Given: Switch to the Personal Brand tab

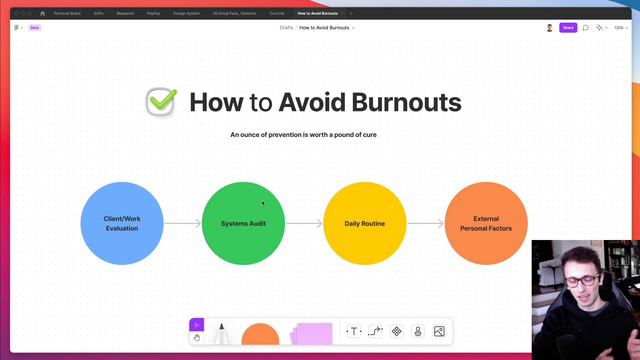Looking at the screenshot, I should [67, 13].
